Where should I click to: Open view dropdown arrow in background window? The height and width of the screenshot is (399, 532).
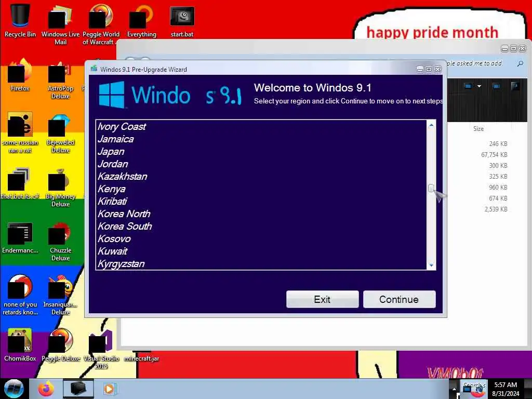[x=479, y=86]
